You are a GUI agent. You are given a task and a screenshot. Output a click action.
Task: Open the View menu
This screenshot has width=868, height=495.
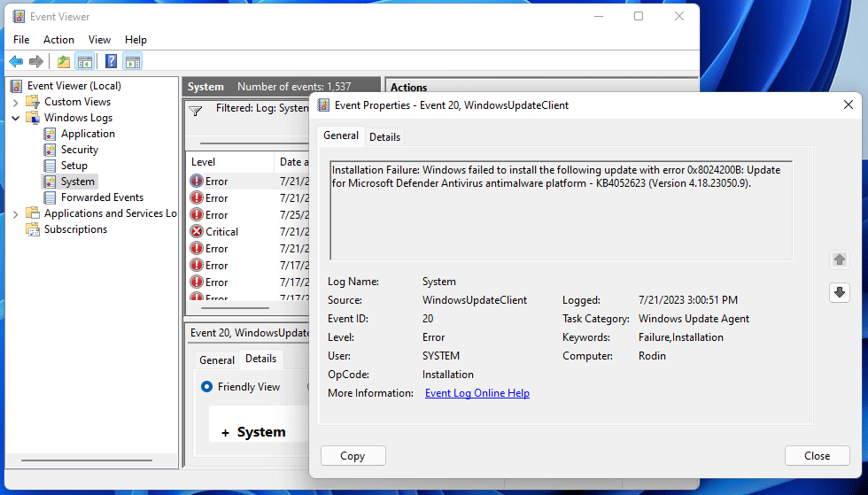point(99,40)
